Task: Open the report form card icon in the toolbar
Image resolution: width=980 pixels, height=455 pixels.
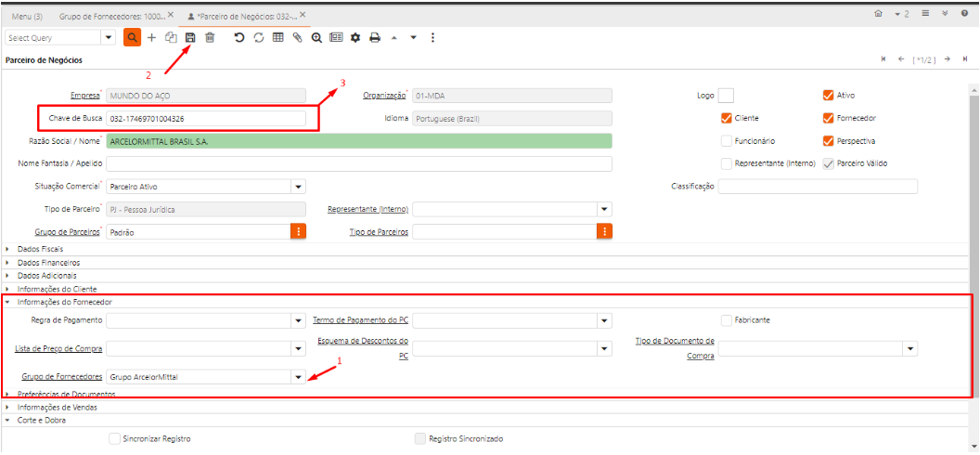Action: pyautogui.click(x=336, y=37)
